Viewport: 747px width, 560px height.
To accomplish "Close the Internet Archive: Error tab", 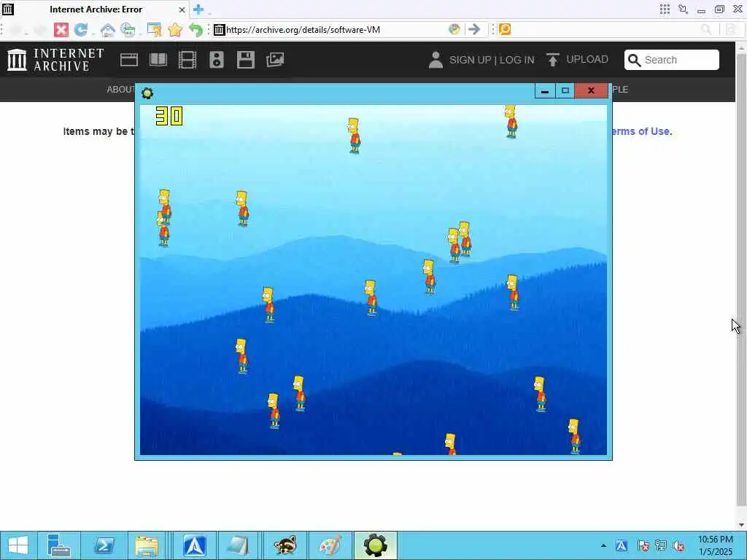I will click(x=182, y=9).
